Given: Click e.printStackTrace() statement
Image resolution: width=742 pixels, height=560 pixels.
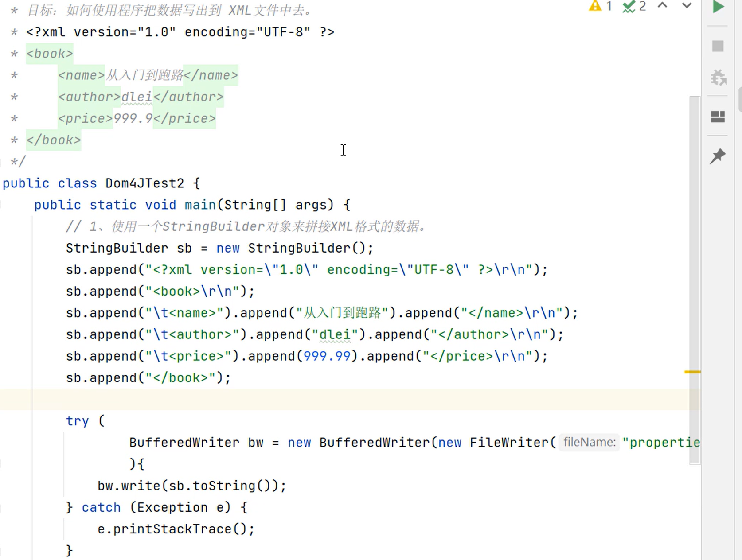Looking at the screenshot, I should 176,529.
